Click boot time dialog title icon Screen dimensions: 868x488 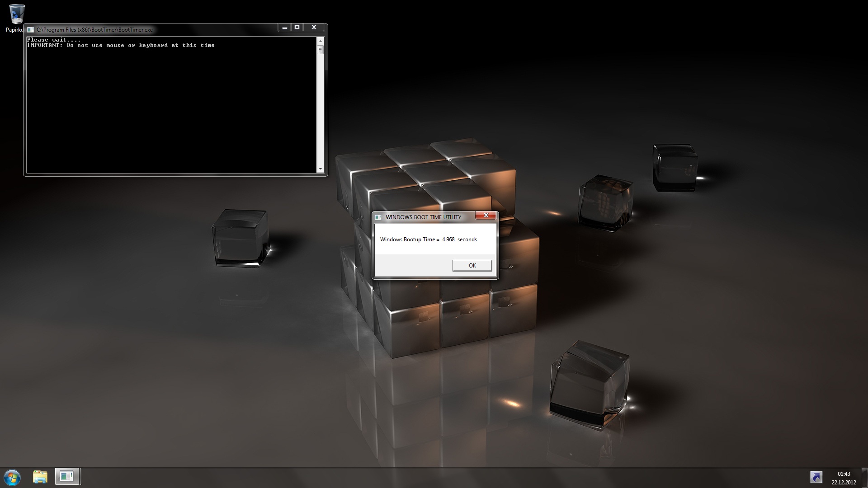click(378, 217)
